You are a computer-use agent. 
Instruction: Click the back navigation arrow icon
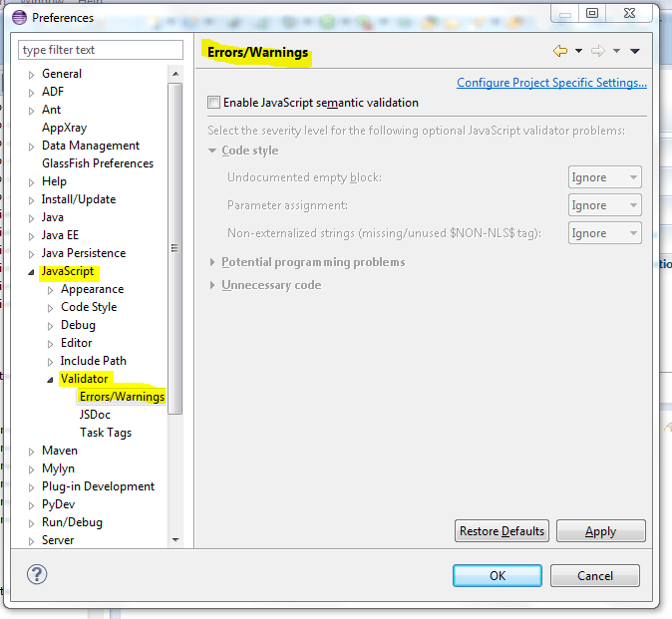tap(560, 51)
